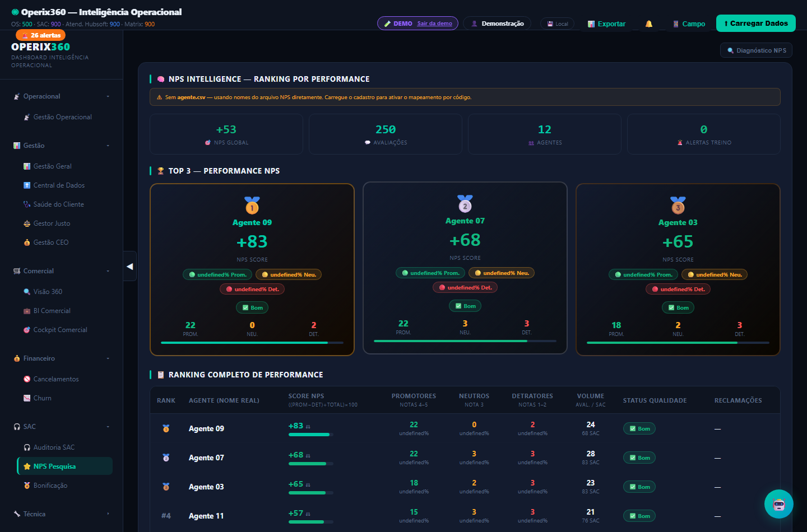Click the 26 alertas badge
This screenshot has height=532, width=807.
click(41, 35)
